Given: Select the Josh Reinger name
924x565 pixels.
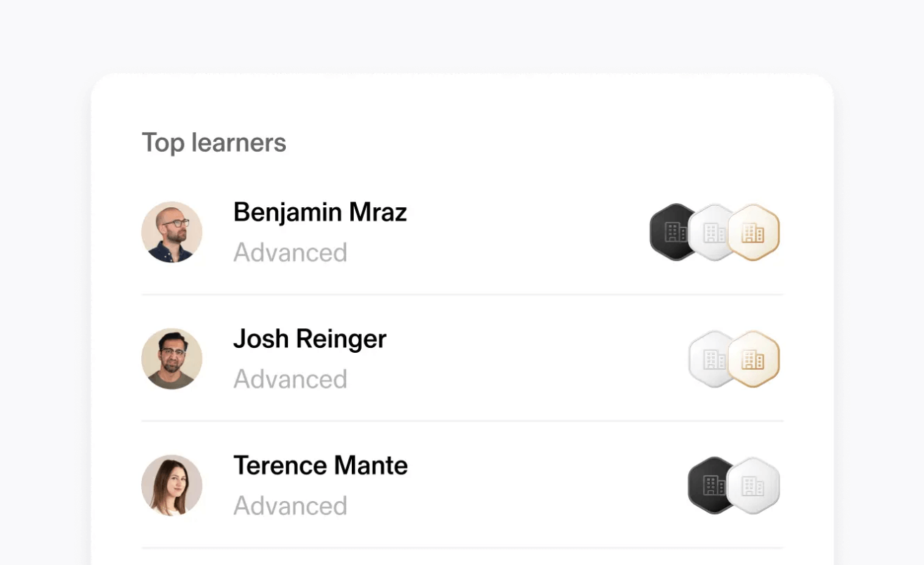Looking at the screenshot, I should pyautogui.click(x=310, y=339).
